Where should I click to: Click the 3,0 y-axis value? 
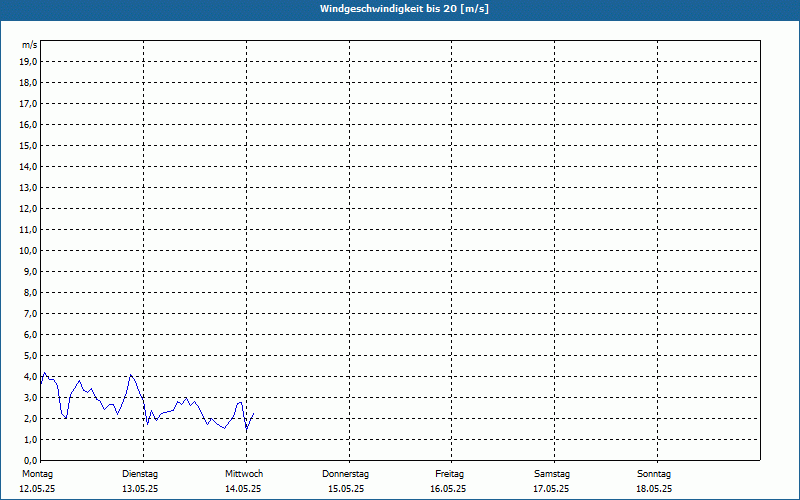pos(30,397)
